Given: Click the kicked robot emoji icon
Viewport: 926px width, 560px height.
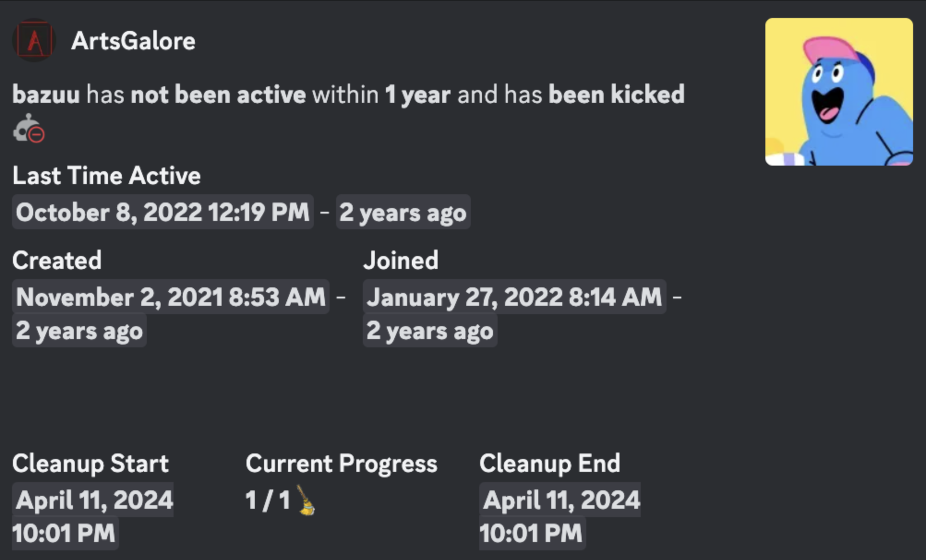Looking at the screenshot, I should point(29,128).
